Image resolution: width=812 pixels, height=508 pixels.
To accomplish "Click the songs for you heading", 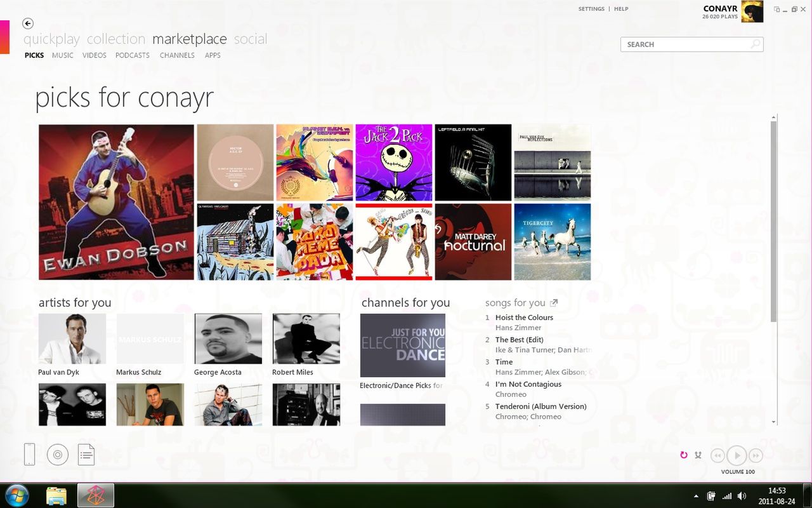I will click(x=515, y=303).
